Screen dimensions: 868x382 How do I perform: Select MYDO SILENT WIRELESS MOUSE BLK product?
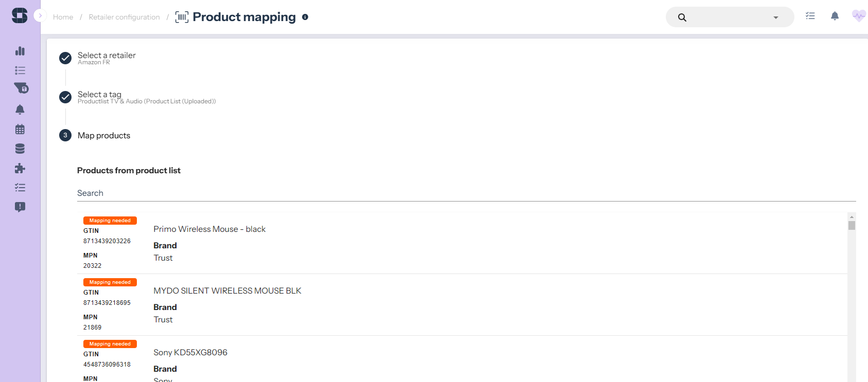(x=227, y=291)
